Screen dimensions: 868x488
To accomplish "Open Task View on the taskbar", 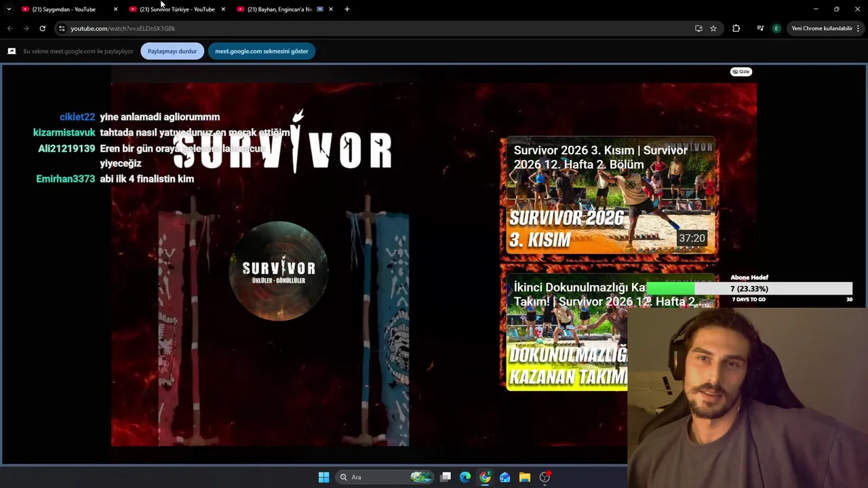I will (446, 477).
